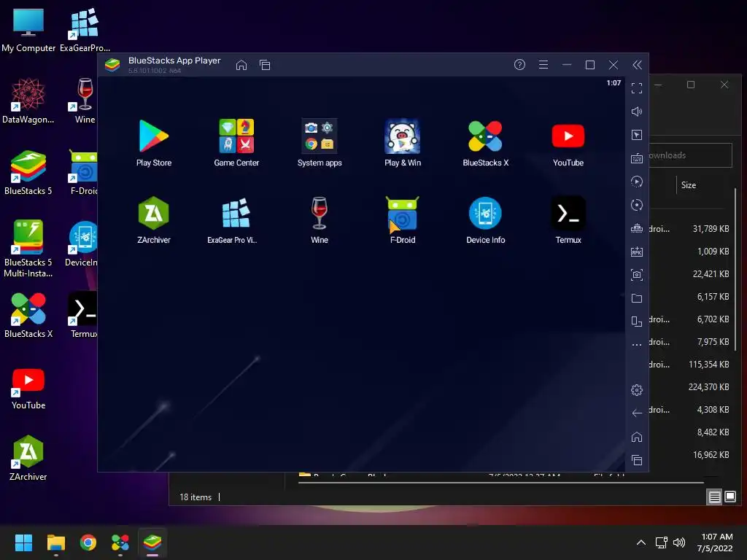The width and height of the screenshot is (747, 560).
Task: Click the volume icon in BlueStacks sidebar
Action: click(637, 112)
